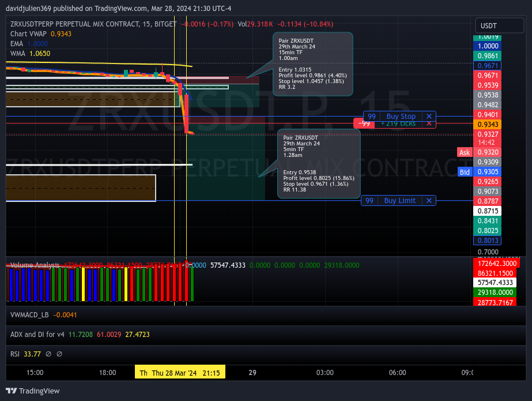Select the ADX and DI for v4 legend
Viewport: 532px width, 401px height.
click(x=37, y=335)
